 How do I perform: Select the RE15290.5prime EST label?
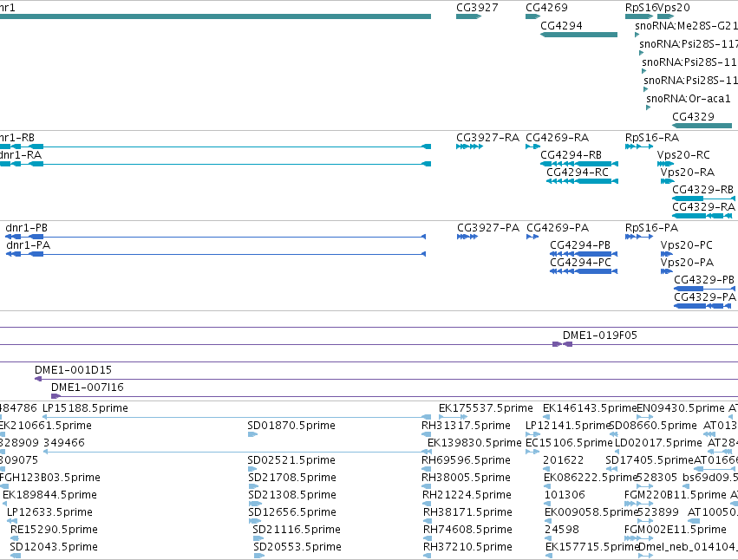point(54,530)
